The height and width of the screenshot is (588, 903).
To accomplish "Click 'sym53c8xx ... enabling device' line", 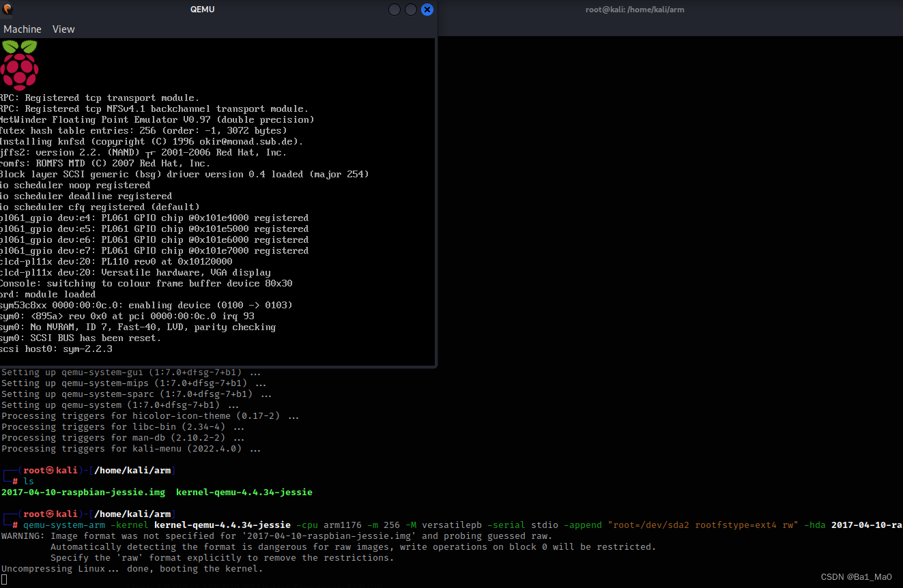I will pyautogui.click(x=146, y=306).
